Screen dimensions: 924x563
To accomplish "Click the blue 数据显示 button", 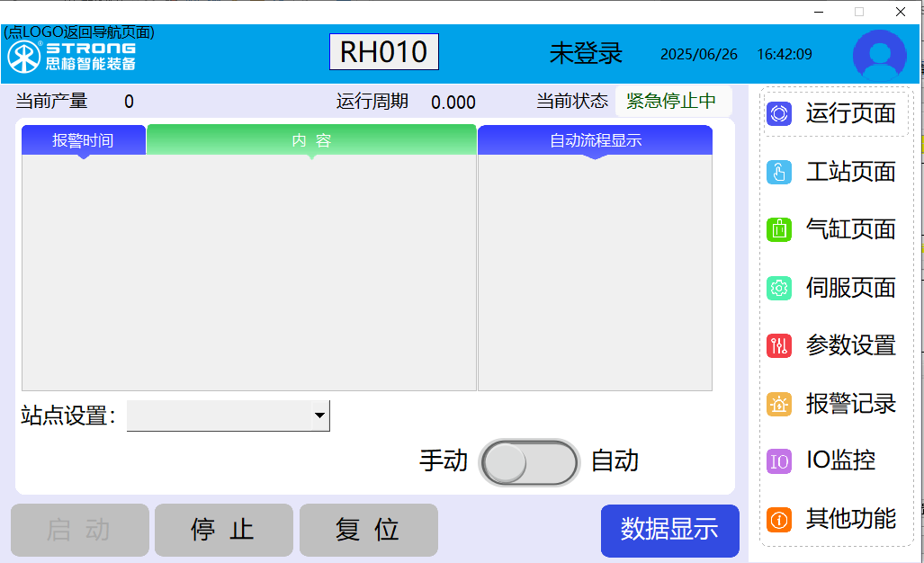I will point(669,531).
